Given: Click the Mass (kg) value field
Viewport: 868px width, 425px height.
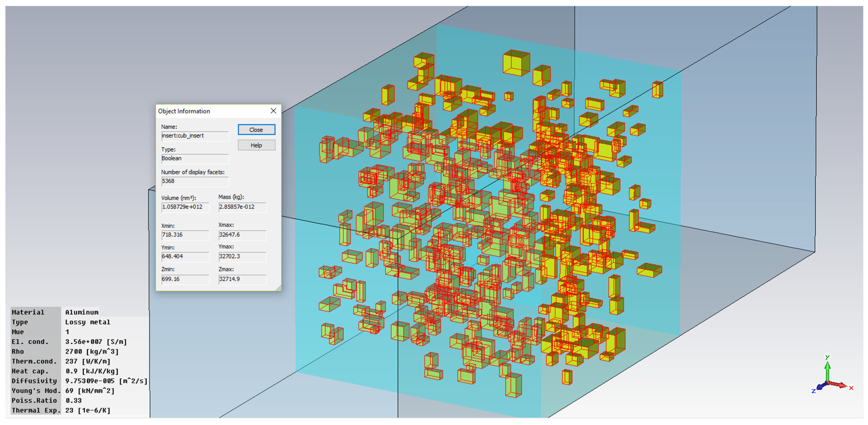Looking at the screenshot, I should pyautogui.click(x=242, y=207).
